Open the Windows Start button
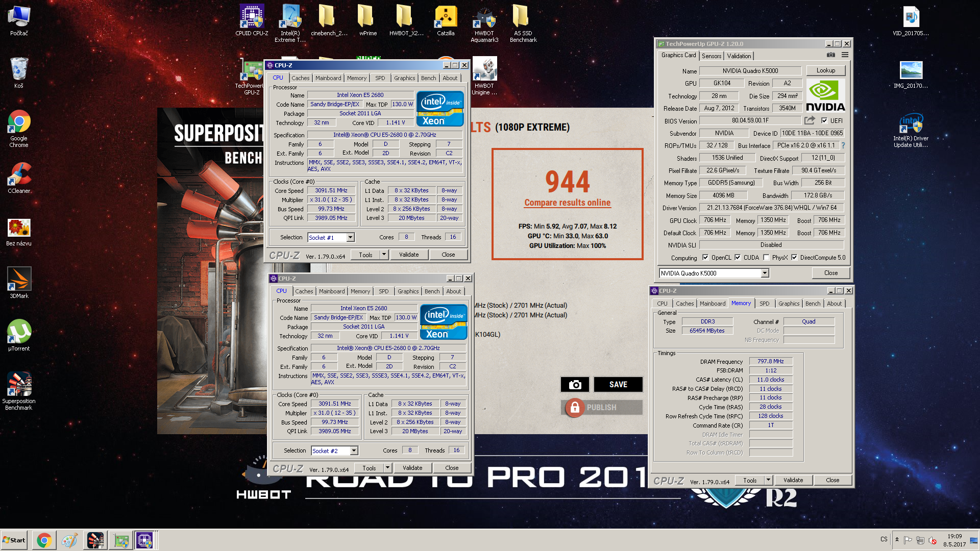The image size is (980, 551). click(x=14, y=540)
